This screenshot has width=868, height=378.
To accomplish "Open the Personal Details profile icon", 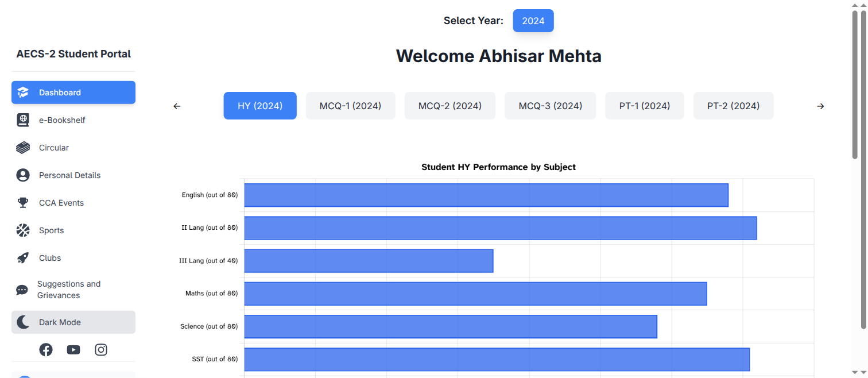I will tap(23, 175).
